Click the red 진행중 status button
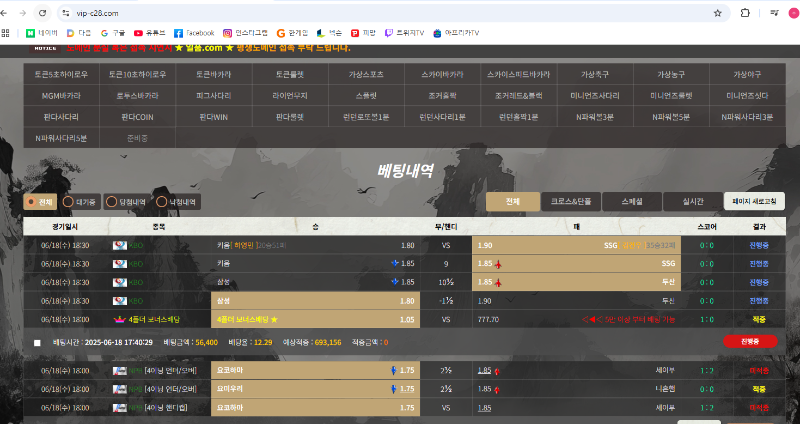800x424 pixels. (750, 341)
